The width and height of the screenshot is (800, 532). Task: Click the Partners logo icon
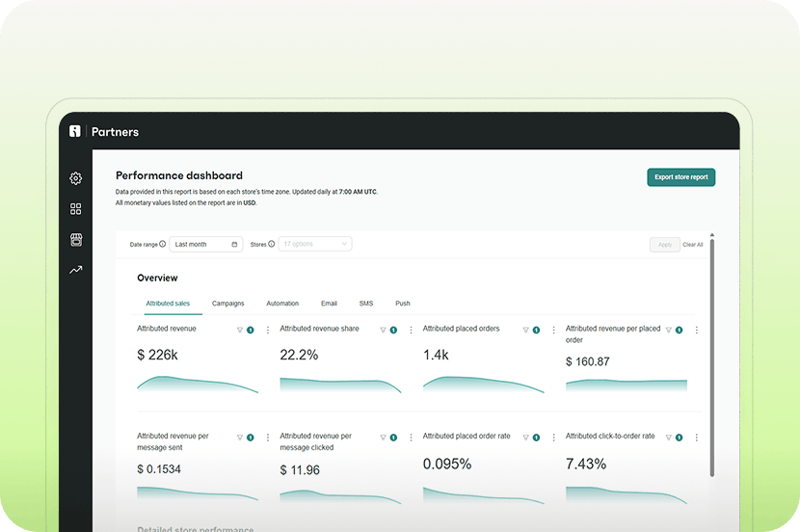[75, 131]
